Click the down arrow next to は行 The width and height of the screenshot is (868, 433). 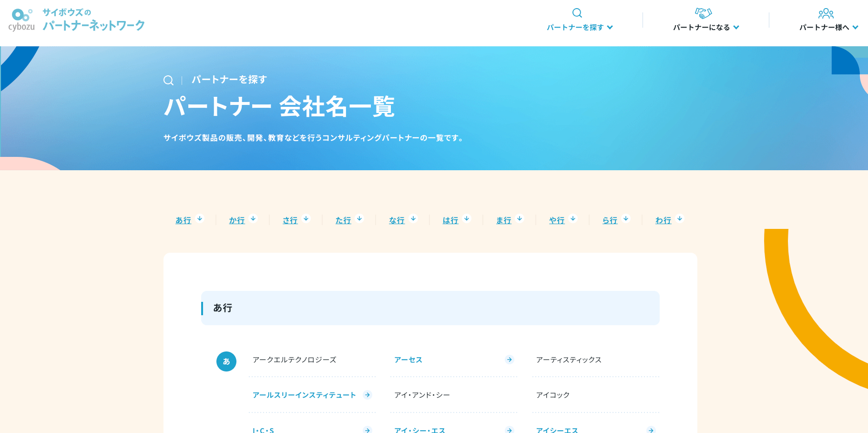tap(467, 219)
